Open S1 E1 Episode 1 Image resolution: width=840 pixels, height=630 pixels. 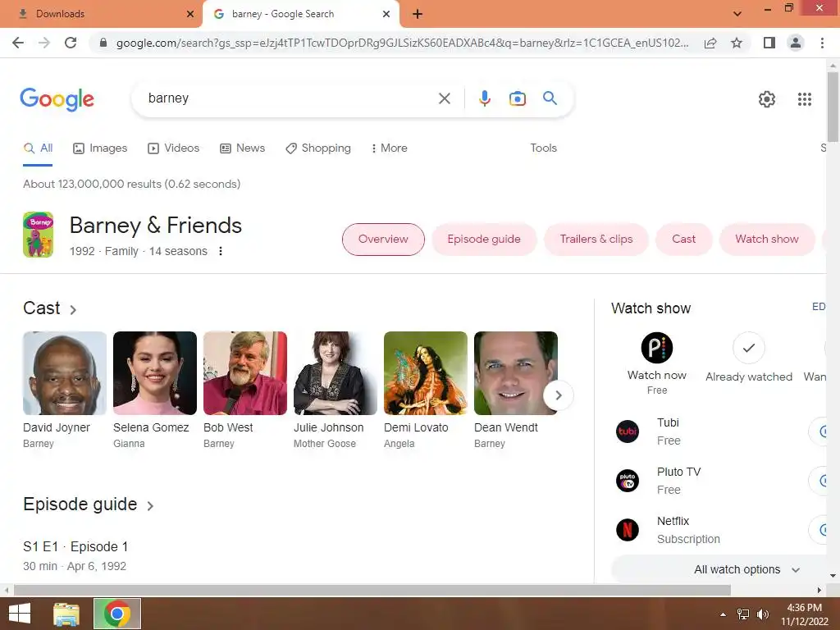(75, 547)
